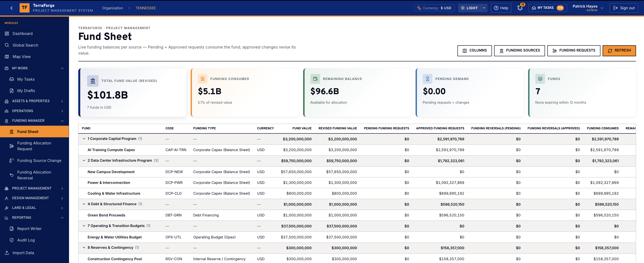Click the Global Search magnifier icon
Image resolution: width=644 pixels, height=263 pixels.
(7, 45)
